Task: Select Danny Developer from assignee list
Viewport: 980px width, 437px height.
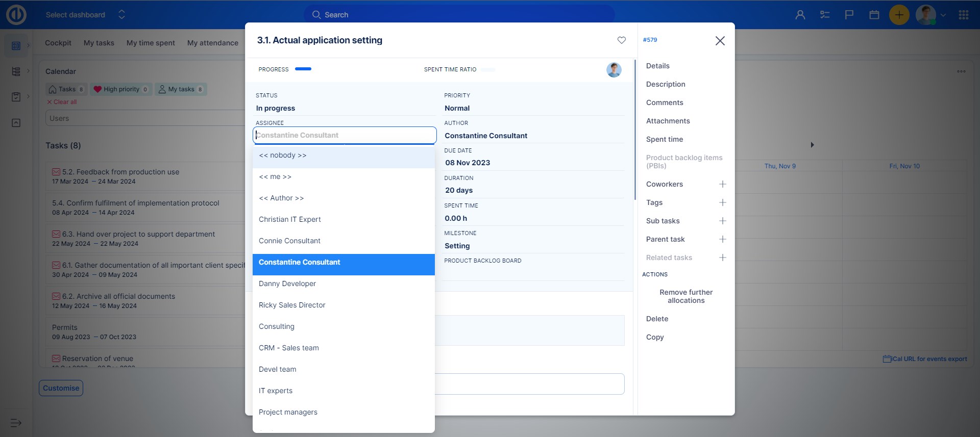Action: [287, 284]
